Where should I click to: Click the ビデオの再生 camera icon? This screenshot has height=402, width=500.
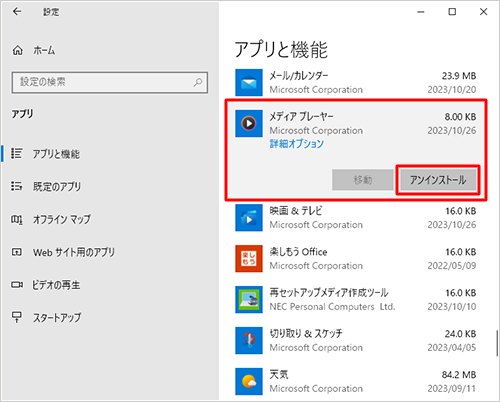(x=17, y=285)
